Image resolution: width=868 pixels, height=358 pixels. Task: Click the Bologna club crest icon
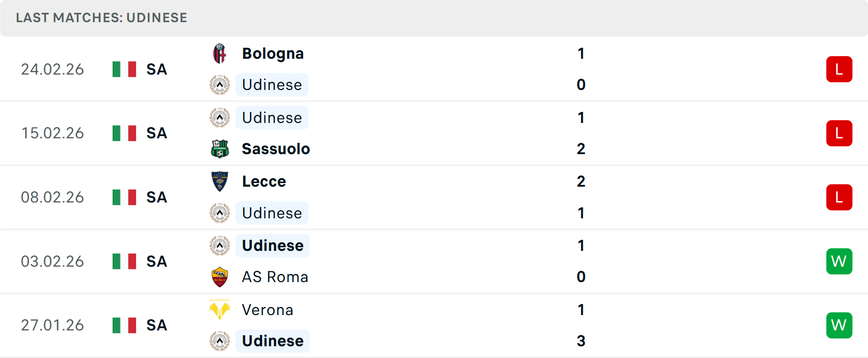(220, 54)
